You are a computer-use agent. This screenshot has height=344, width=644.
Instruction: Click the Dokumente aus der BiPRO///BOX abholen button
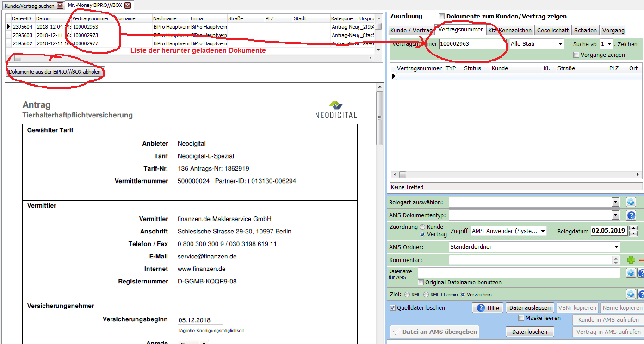coord(55,72)
